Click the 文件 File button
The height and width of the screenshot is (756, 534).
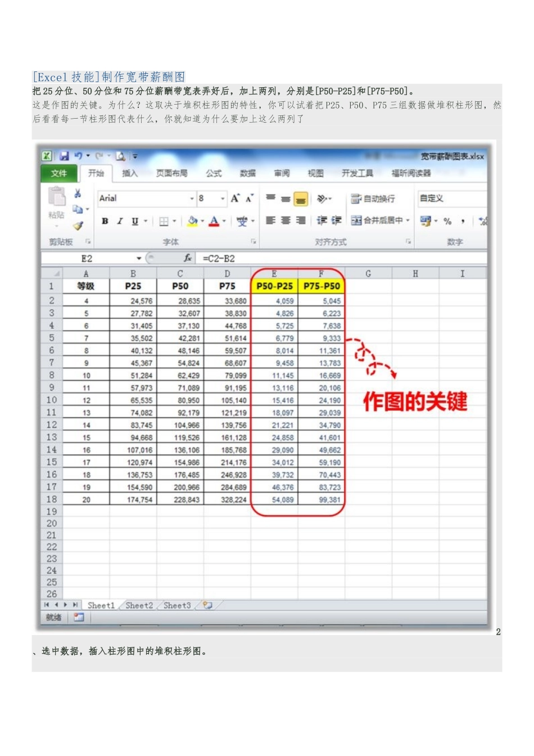point(58,173)
